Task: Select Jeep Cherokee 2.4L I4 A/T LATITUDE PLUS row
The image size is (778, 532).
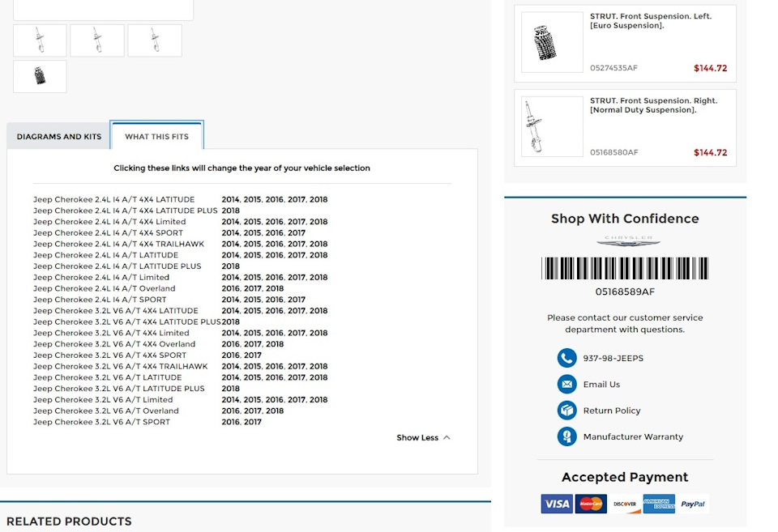Action: tap(117, 266)
